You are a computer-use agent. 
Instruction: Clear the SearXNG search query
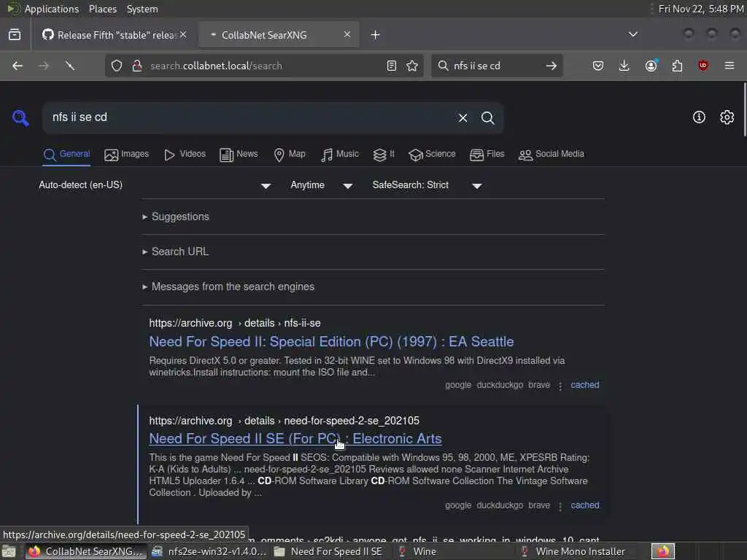pyautogui.click(x=462, y=117)
